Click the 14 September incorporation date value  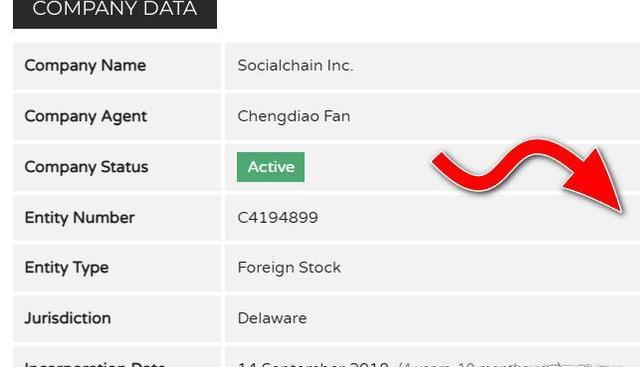point(313,364)
